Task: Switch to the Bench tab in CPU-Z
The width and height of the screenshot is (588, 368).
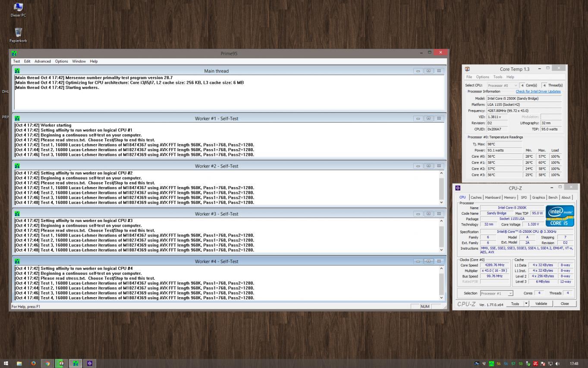Action: pyautogui.click(x=553, y=197)
